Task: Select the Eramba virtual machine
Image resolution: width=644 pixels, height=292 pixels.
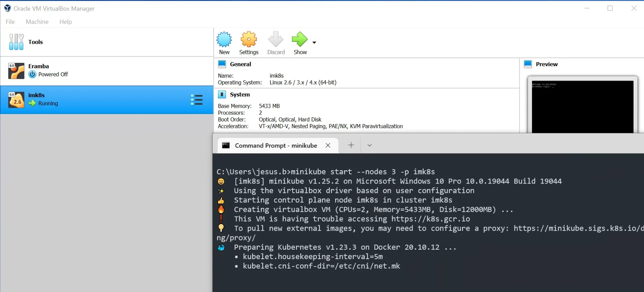Action: (107, 71)
